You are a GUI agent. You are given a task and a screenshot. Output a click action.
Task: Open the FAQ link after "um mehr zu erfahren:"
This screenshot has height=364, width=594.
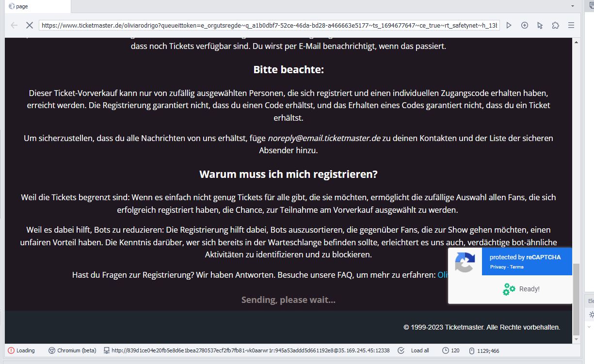(442, 275)
